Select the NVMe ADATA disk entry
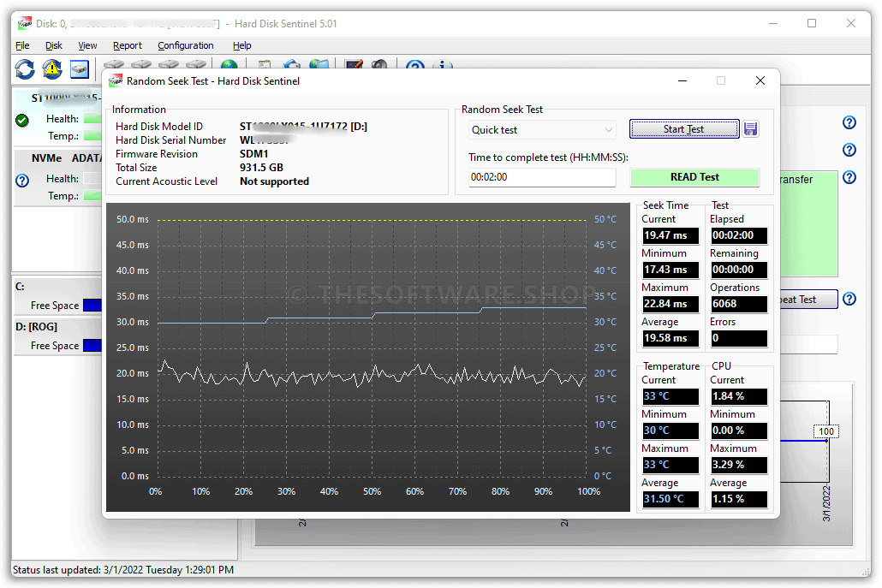Viewport: 882px width, 588px height. (57, 177)
